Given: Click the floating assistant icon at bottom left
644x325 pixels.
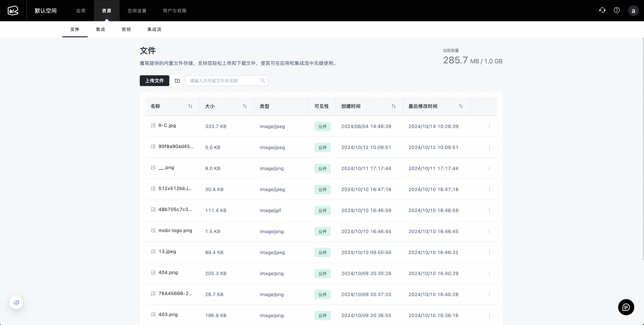Looking at the screenshot, I should click(x=16, y=302).
